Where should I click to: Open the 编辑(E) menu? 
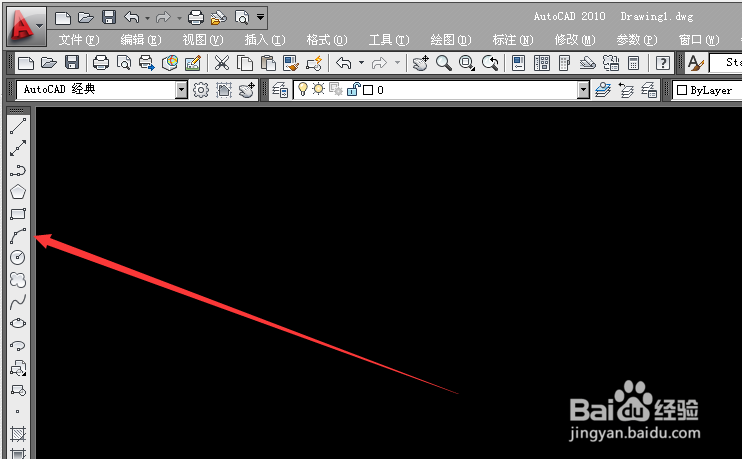tap(141, 40)
